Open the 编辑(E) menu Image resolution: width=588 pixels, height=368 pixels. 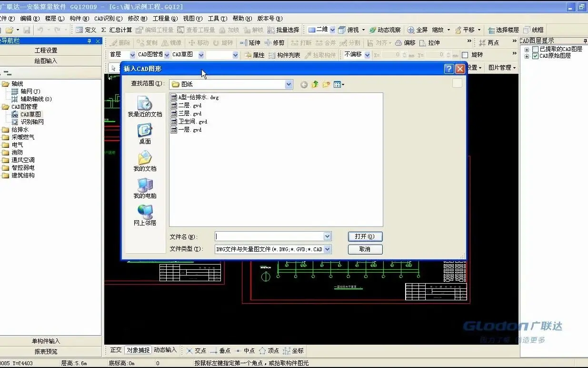pyautogui.click(x=30, y=19)
